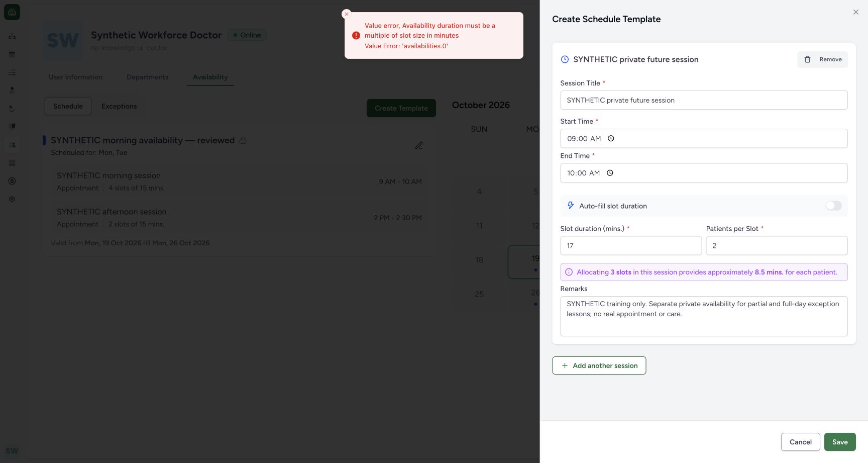The height and width of the screenshot is (463, 868).
Task: Open the dollar billing icon in sidebar
Action: click(x=12, y=181)
